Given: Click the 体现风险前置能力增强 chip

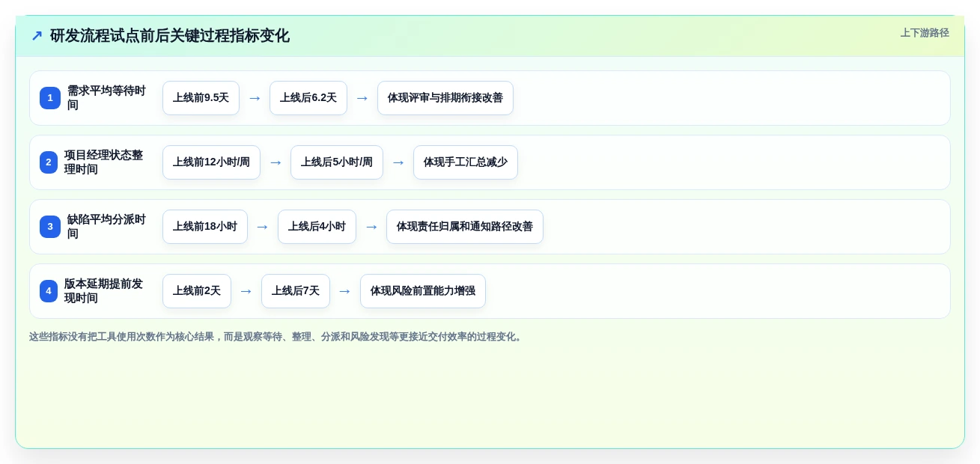Looking at the screenshot, I should point(423,291).
